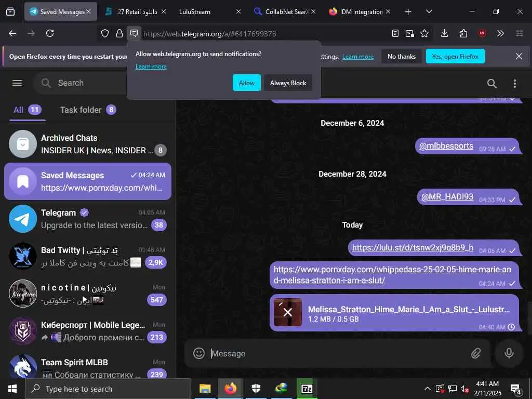Open Team Spirit MLBB chat row
Screen dimensions: 532x399
[x=87, y=366]
